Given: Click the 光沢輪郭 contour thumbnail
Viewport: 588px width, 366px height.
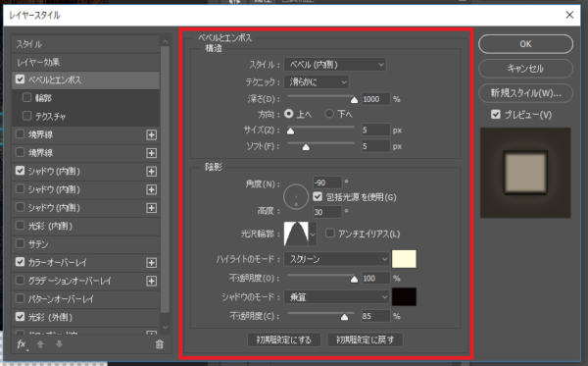Looking at the screenshot, I should click(296, 234).
